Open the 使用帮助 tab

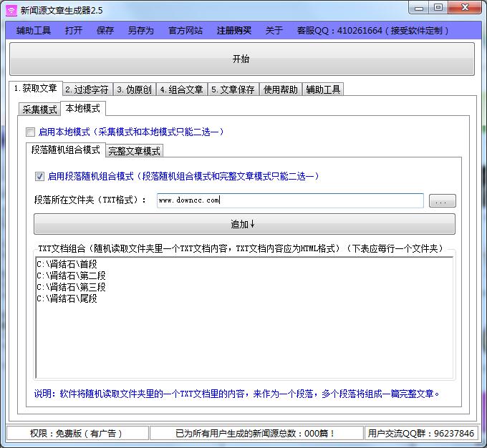point(281,89)
